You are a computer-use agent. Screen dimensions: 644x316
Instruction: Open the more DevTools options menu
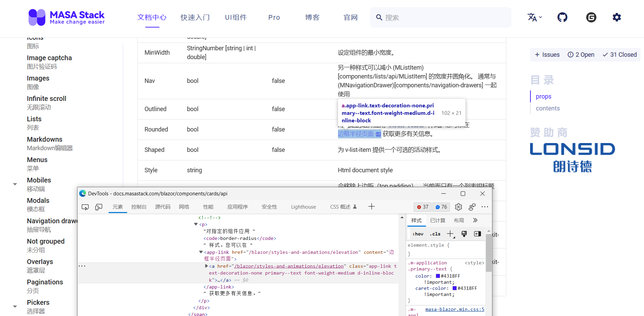tap(485, 207)
